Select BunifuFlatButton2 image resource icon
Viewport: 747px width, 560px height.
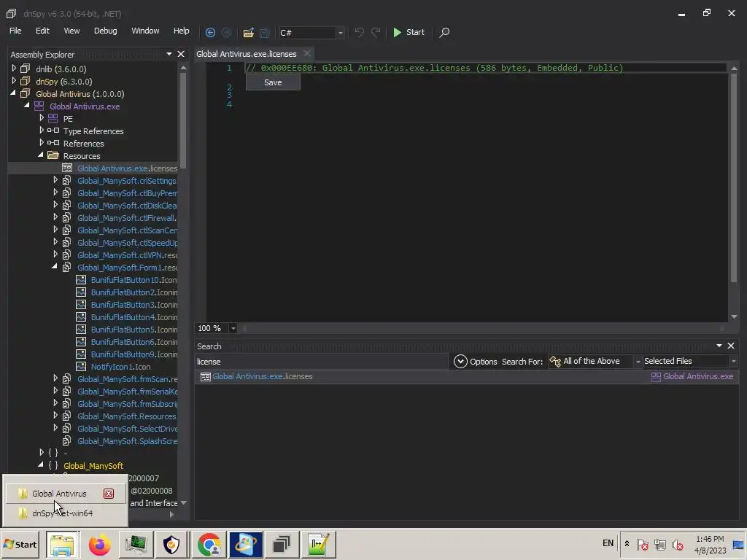81,292
